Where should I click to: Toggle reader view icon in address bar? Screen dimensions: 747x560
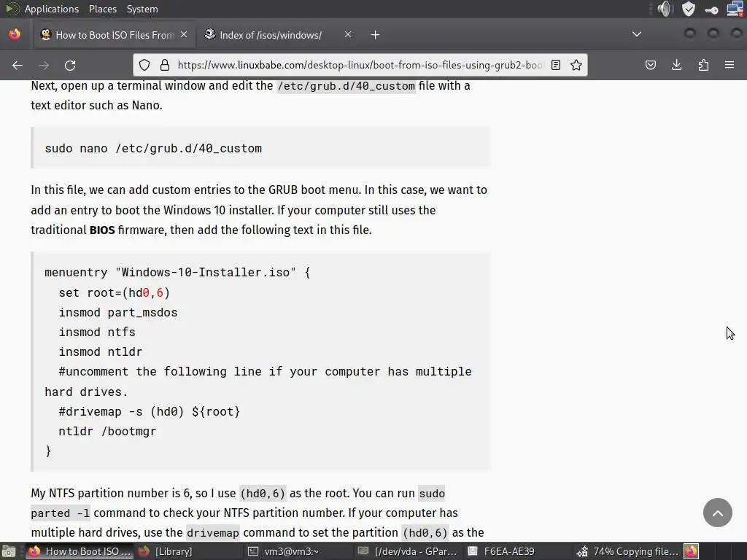[555, 65]
